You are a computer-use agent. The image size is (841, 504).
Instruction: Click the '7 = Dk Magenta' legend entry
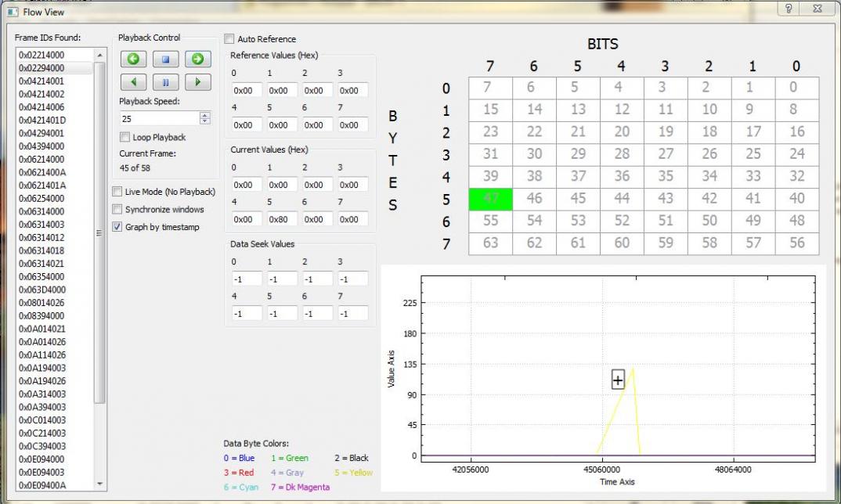[301, 487]
